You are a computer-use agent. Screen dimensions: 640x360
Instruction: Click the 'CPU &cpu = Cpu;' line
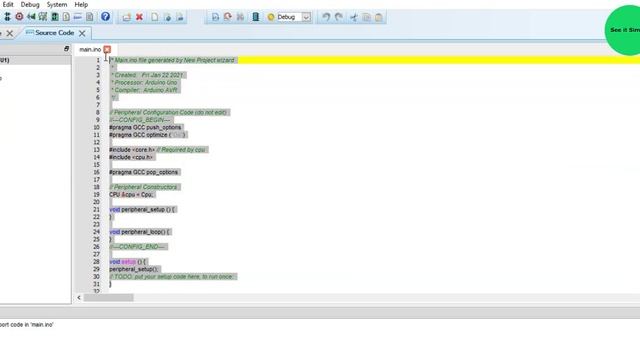pyautogui.click(x=132, y=195)
